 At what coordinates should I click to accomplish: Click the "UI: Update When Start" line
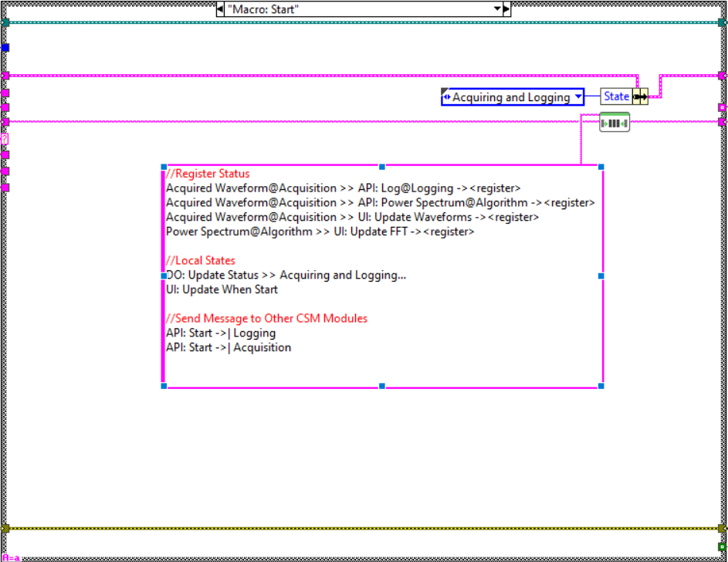pos(222,289)
